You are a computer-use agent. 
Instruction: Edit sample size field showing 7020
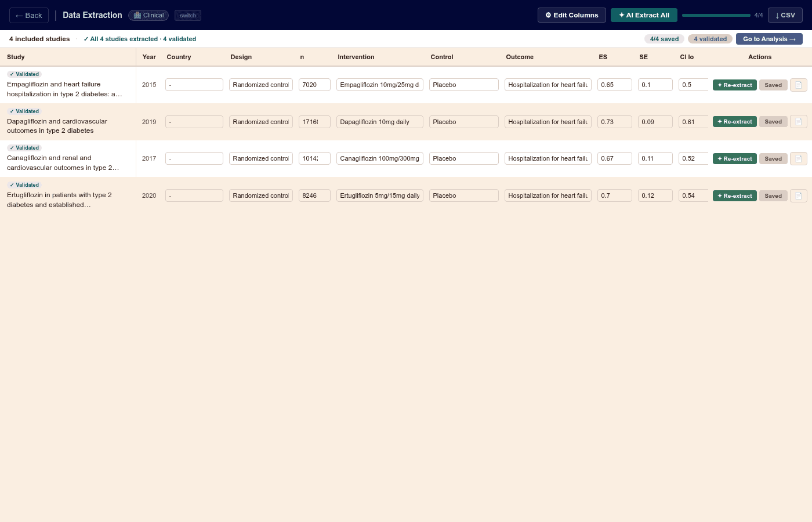click(x=314, y=85)
